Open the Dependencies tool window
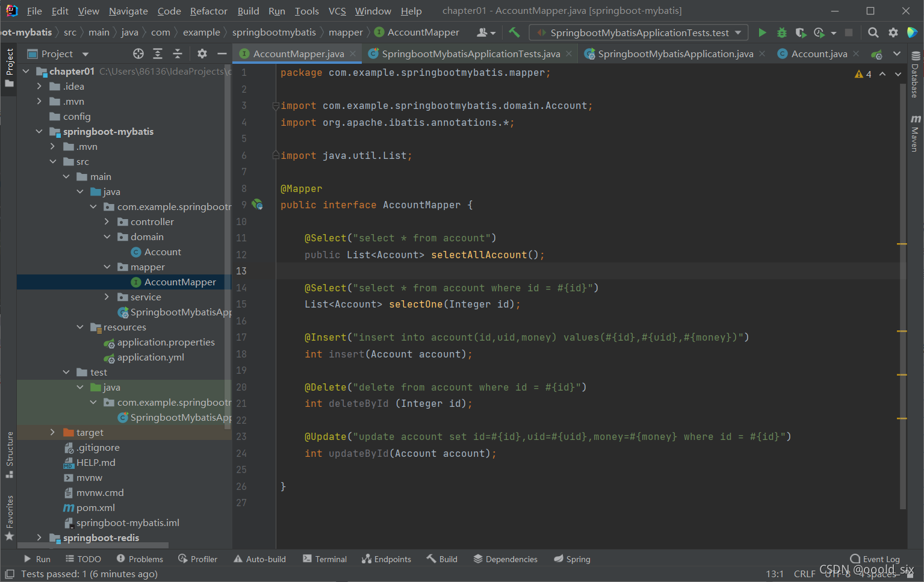924x582 pixels. (505, 559)
